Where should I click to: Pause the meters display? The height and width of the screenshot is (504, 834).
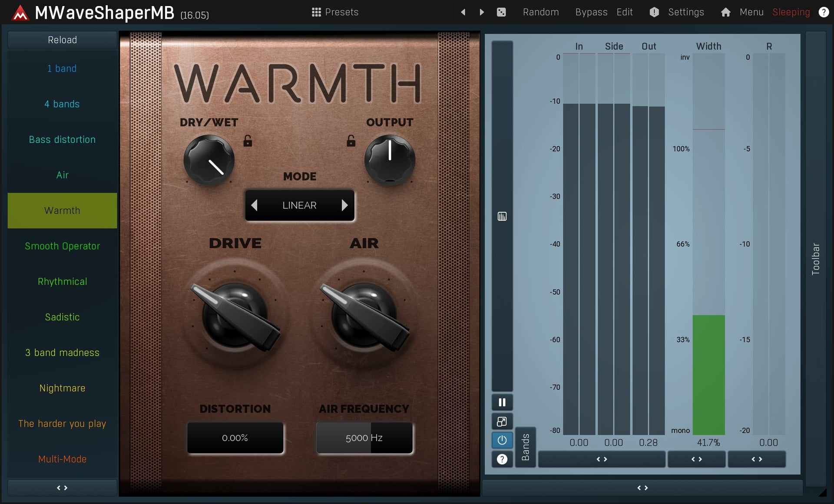click(x=502, y=402)
